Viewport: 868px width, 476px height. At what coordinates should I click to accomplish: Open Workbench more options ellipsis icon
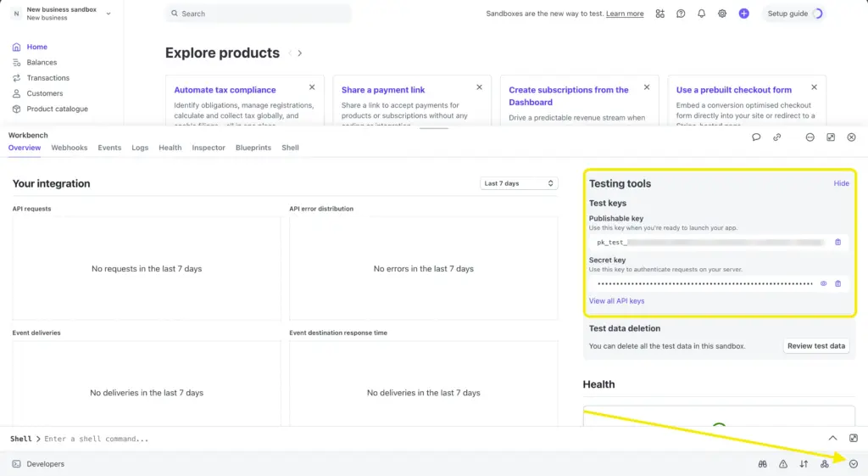810,137
